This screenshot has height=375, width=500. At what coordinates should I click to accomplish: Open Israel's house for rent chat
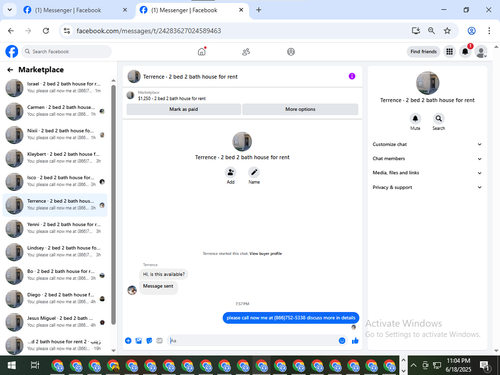click(55, 88)
